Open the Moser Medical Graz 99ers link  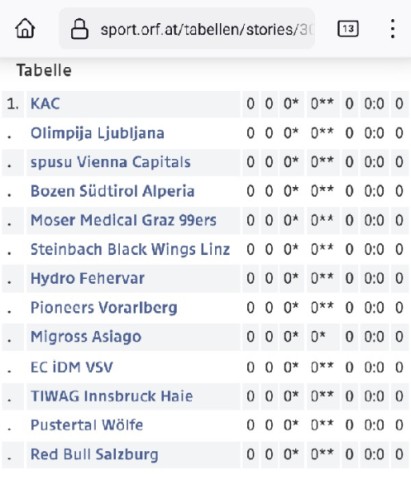point(123,220)
